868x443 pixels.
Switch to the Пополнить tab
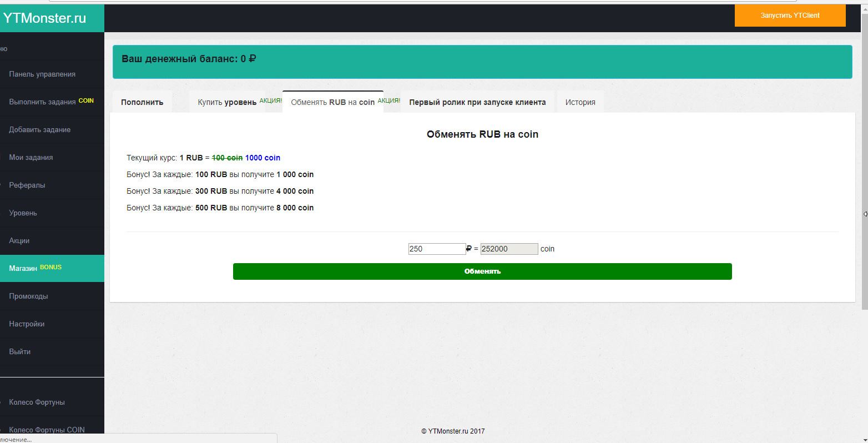click(142, 102)
